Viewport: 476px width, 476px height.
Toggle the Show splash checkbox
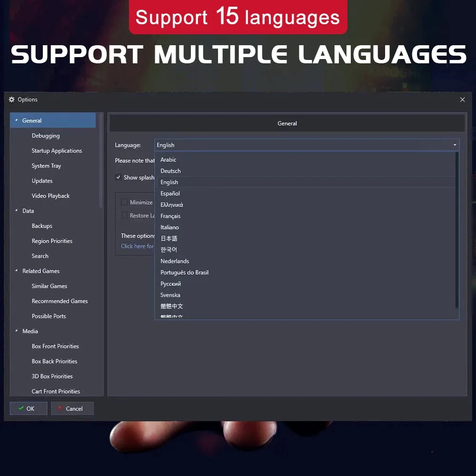[118, 178]
